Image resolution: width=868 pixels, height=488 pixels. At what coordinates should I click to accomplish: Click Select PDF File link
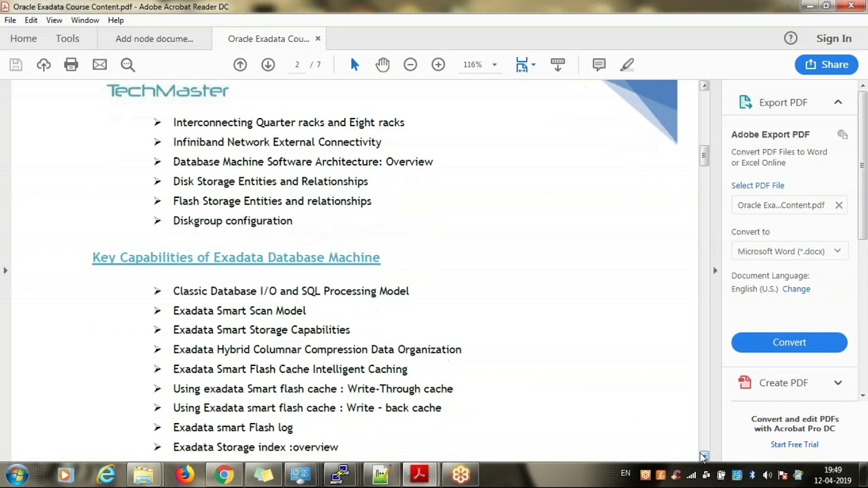coord(757,185)
